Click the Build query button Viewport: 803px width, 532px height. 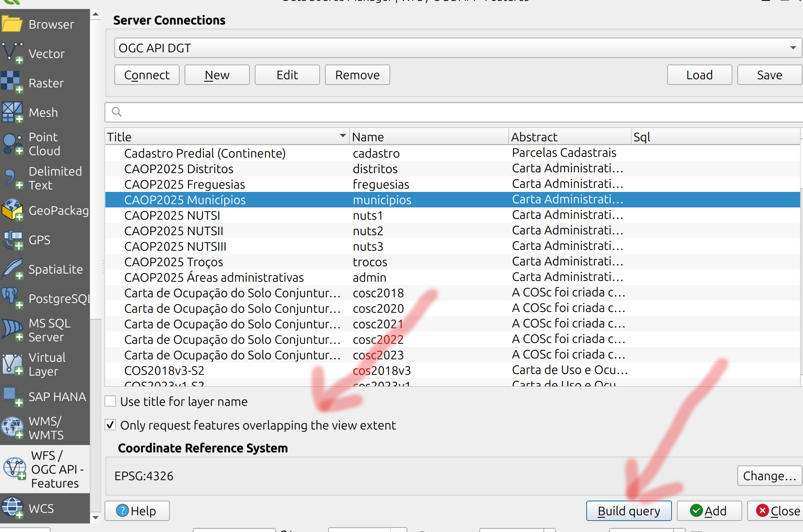point(628,511)
